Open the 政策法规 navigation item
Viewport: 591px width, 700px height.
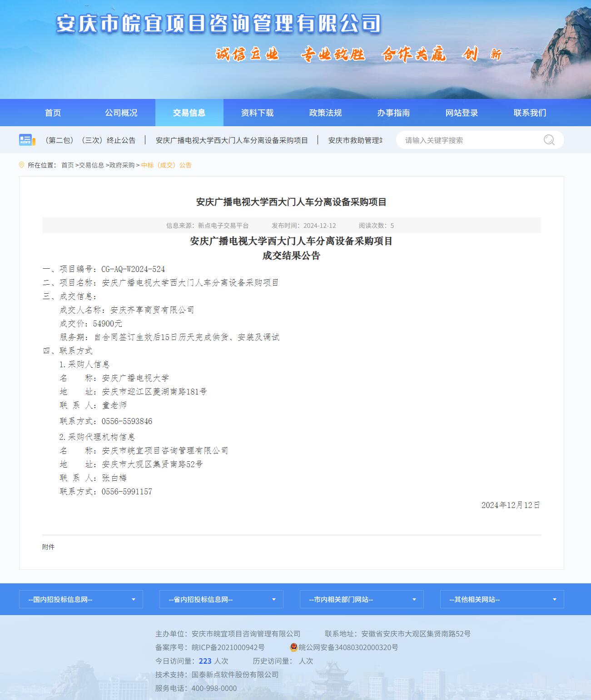coord(325,113)
